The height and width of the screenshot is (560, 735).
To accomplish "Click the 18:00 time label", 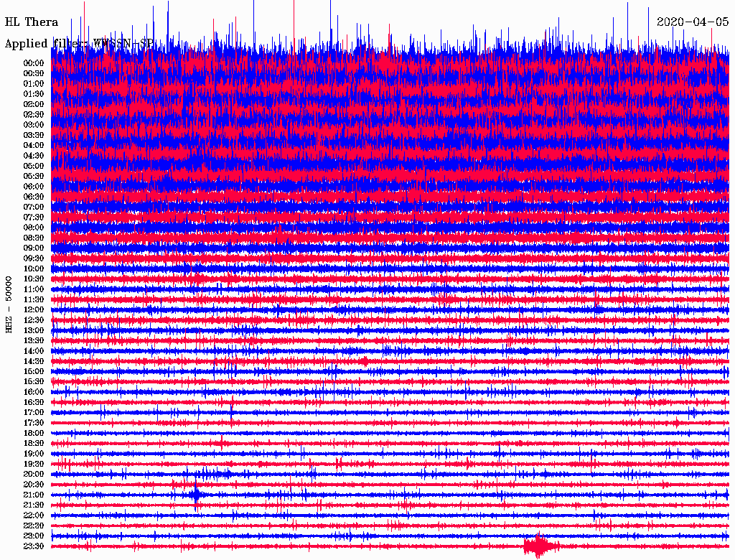I will point(34,434).
